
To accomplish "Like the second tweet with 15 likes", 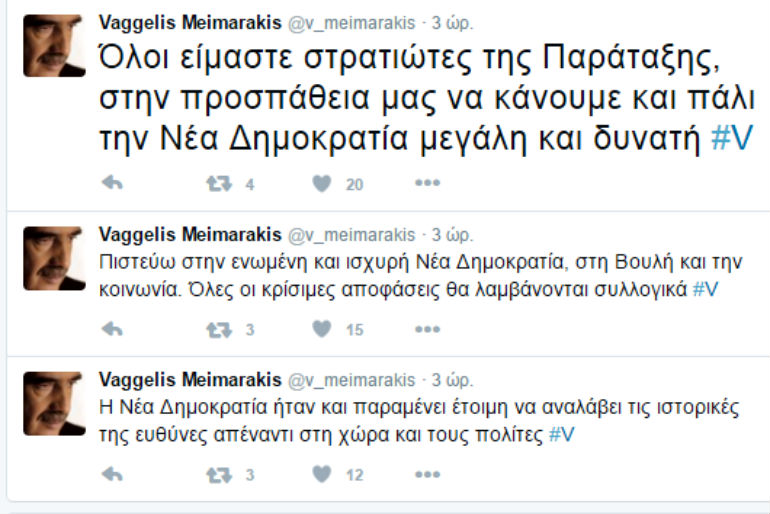I will (x=321, y=329).
